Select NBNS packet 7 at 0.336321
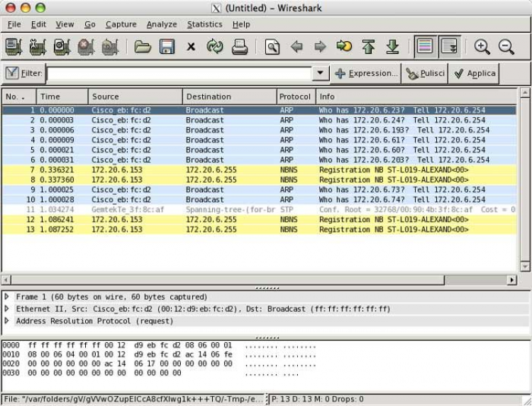 pos(259,170)
